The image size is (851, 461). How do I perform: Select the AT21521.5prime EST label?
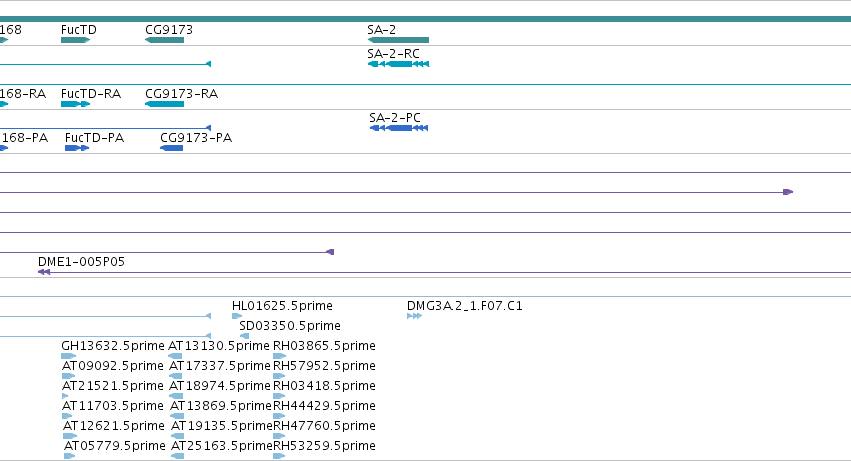pyautogui.click(x=112, y=386)
